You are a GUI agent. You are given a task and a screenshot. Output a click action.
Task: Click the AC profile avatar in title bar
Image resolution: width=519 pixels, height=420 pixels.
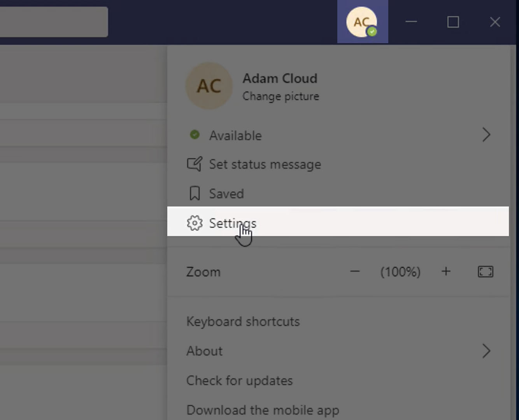pyautogui.click(x=362, y=22)
